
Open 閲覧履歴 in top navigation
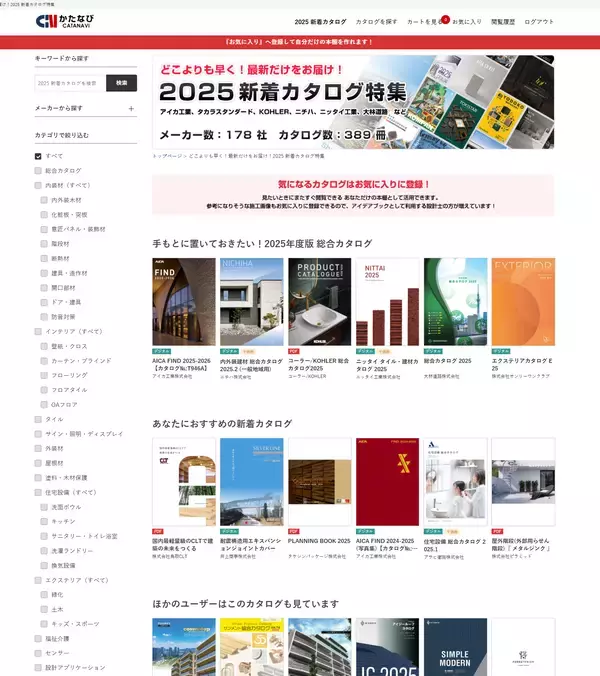click(x=503, y=22)
